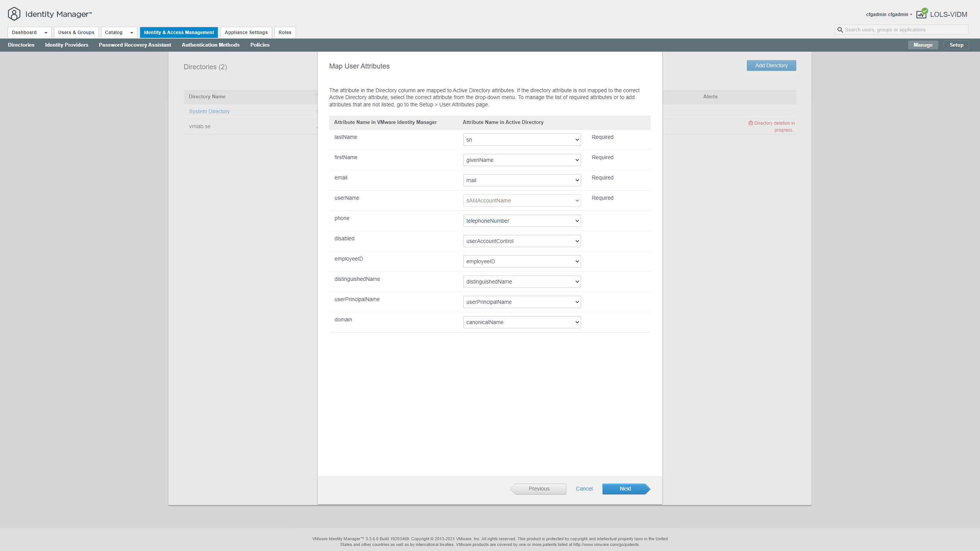Open the userName dropdown showing sAMAccountName
The width and height of the screenshot is (980, 551).
click(522, 201)
